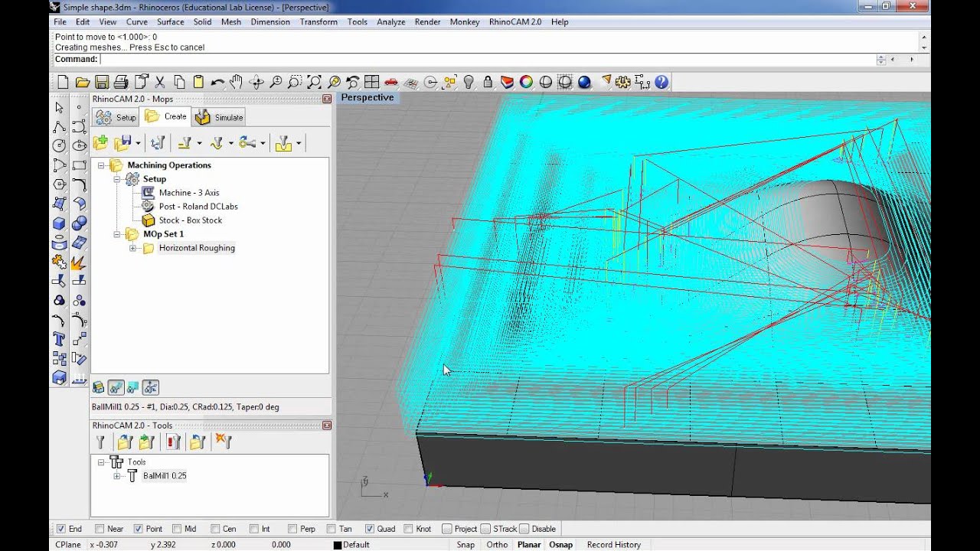Viewport: 980px width, 551px height.
Task: Click the Print icon
Action: tap(121, 82)
